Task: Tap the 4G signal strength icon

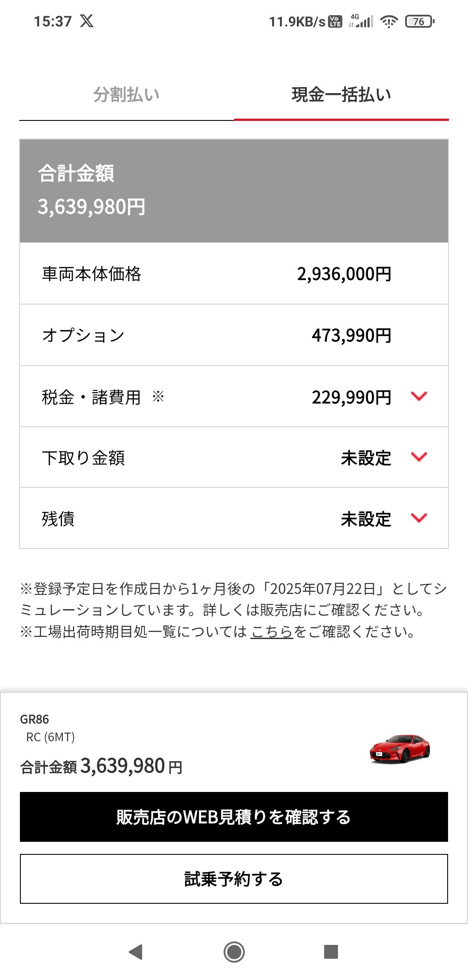Action: 361,21
